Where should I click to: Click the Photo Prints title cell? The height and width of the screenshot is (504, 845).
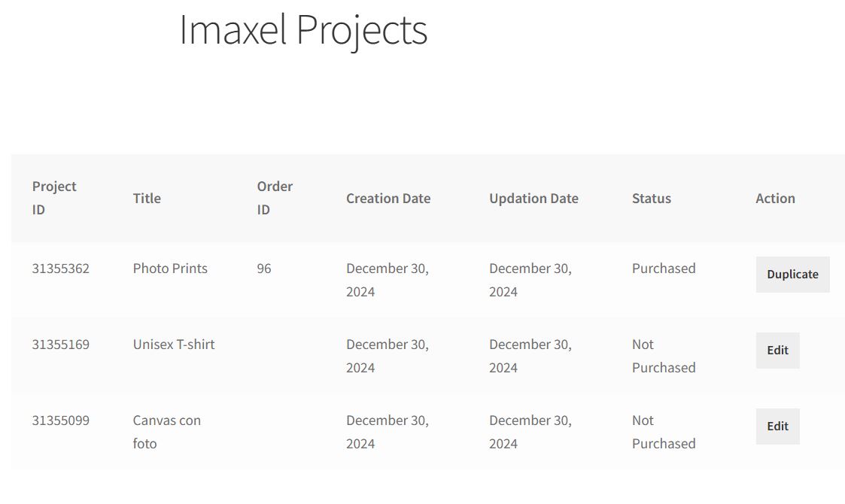(x=170, y=269)
